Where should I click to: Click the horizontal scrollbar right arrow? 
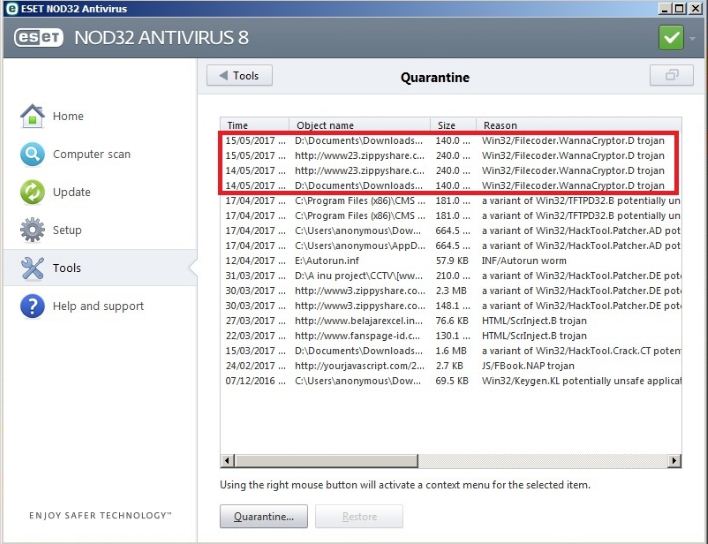(675, 461)
